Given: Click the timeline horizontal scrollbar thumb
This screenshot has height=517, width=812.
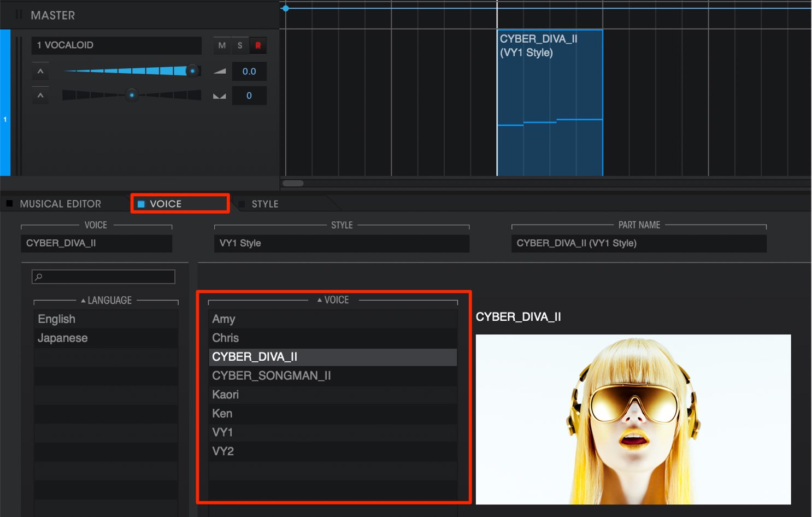Looking at the screenshot, I should point(293,183).
